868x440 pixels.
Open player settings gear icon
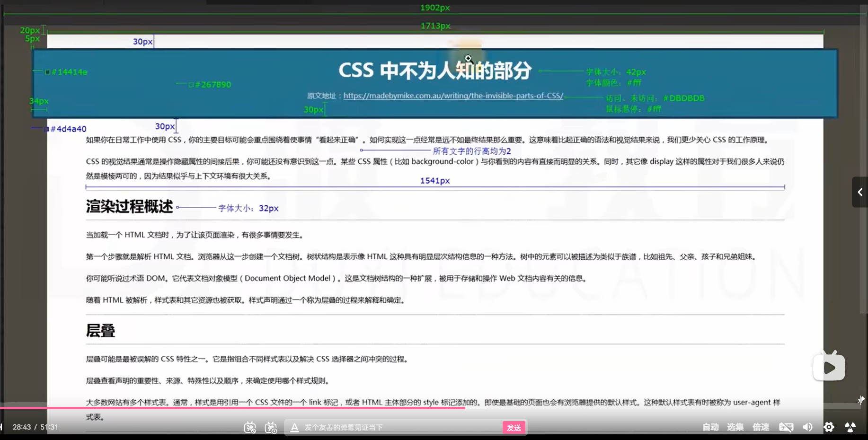click(829, 427)
